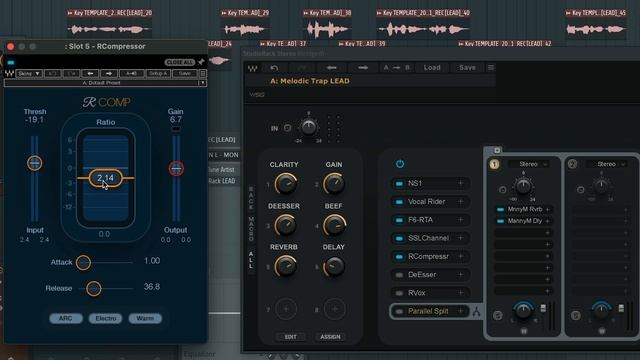Image resolution: width=640 pixels, height=360 pixels.
Task: Click the Electro mode button
Action: pos(105,318)
